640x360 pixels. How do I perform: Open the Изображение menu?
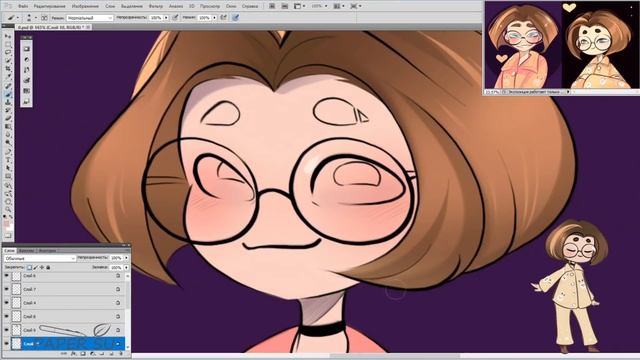pyautogui.click(x=85, y=7)
